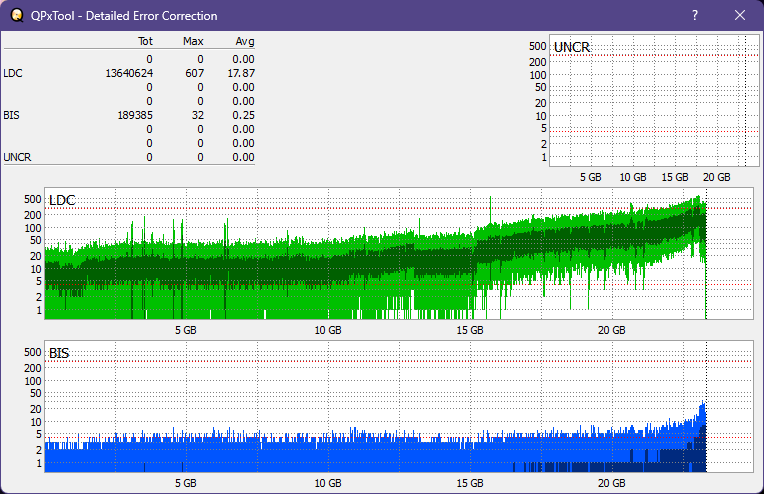Click the LDC graph title label
This screenshot has height=494, width=764.
point(62,200)
